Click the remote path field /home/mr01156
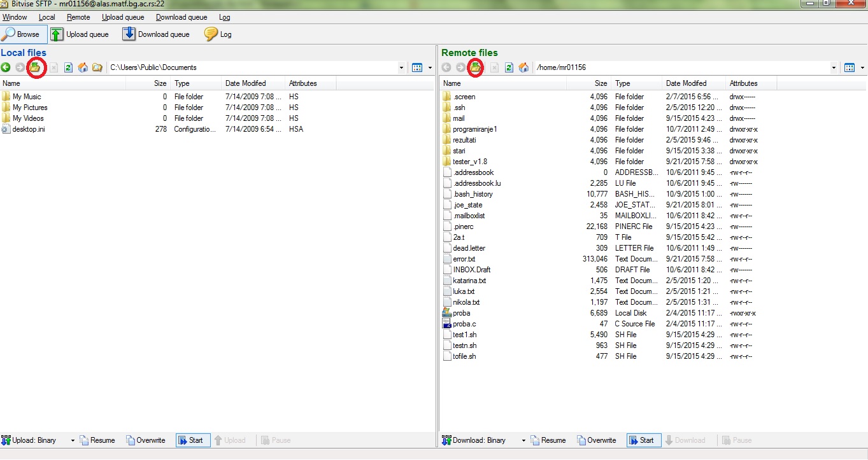The height and width of the screenshot is (460, 868). coord(683,67)
